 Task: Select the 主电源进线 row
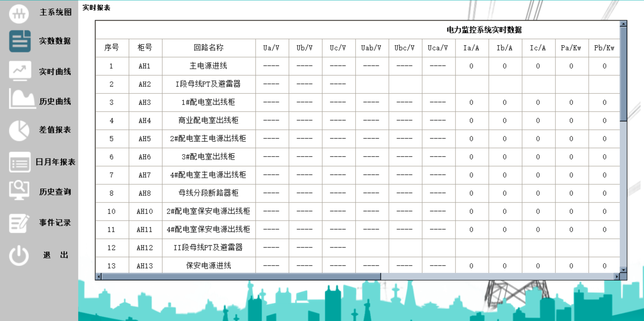click(x=209, y=66)
